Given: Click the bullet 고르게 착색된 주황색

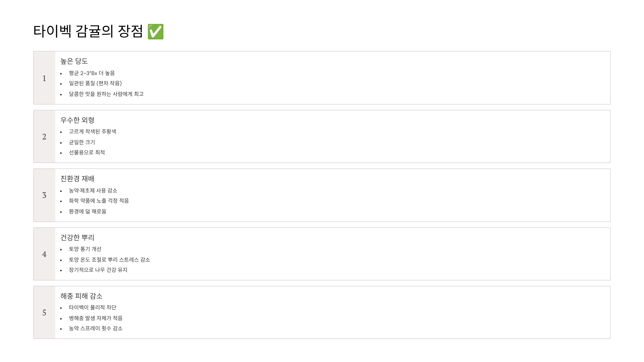Looking at the screenshot, I should (93, 132).
